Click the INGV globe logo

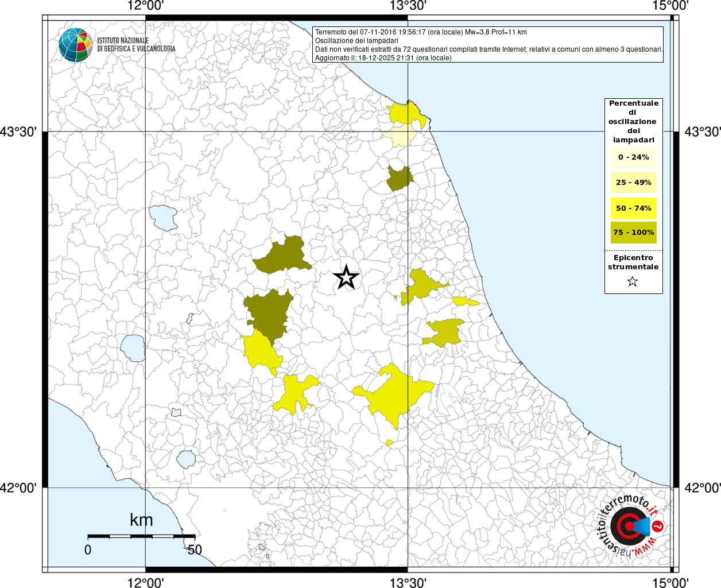[75, 45]
